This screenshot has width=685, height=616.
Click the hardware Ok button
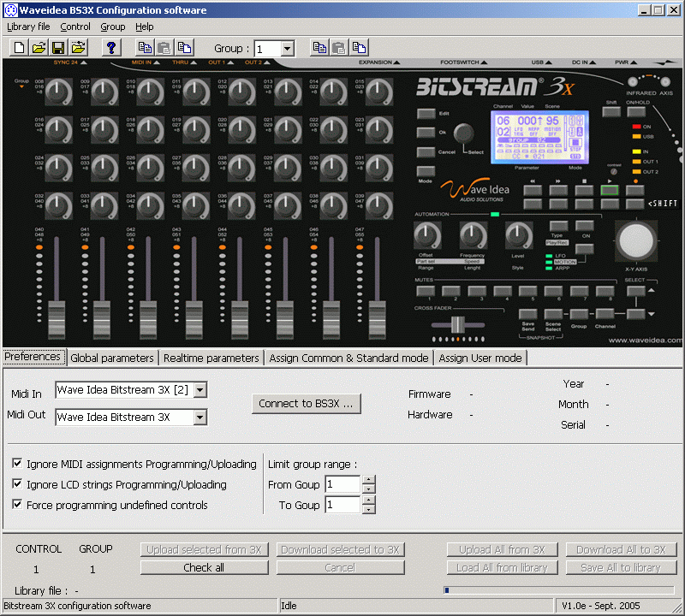tap(426, 133)
